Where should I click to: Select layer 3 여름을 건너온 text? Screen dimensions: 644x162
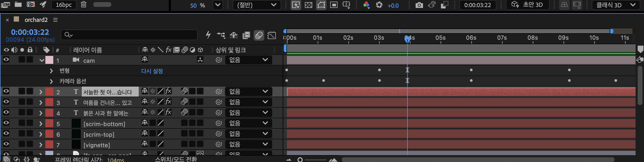point(108,102)
